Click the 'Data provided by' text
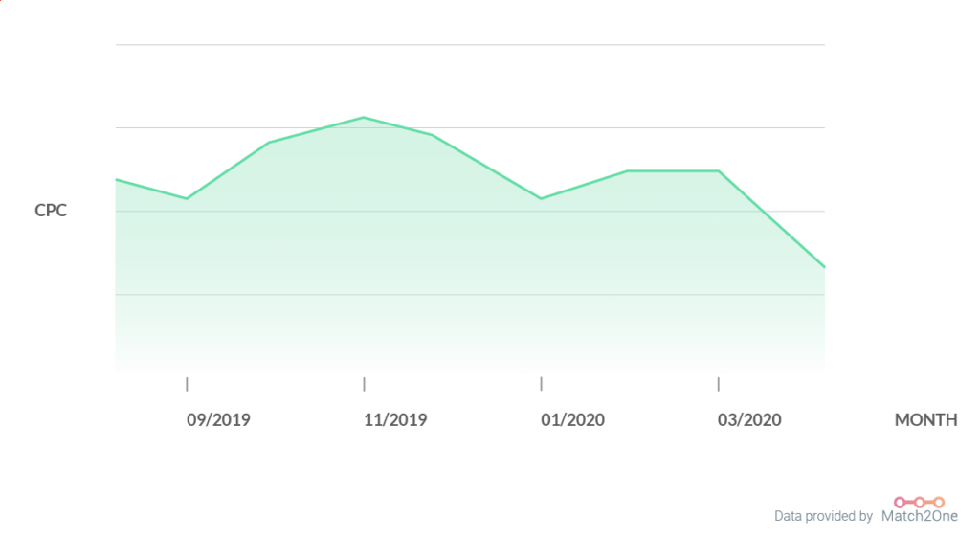 [823, 517]
